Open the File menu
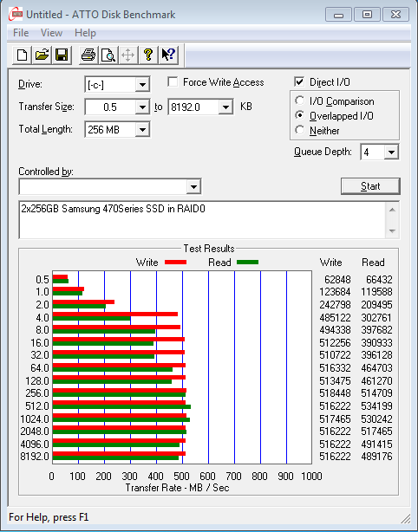This screenshot has width=418, height=532. click(x=21, y=33)
